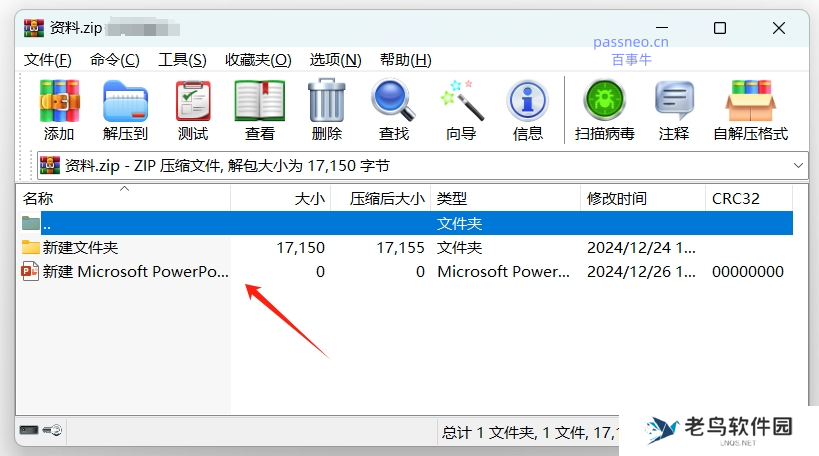This screenshot has height=456, width=819.
Task: Click CRC32 value 00000000
Action: click(748, 272)
